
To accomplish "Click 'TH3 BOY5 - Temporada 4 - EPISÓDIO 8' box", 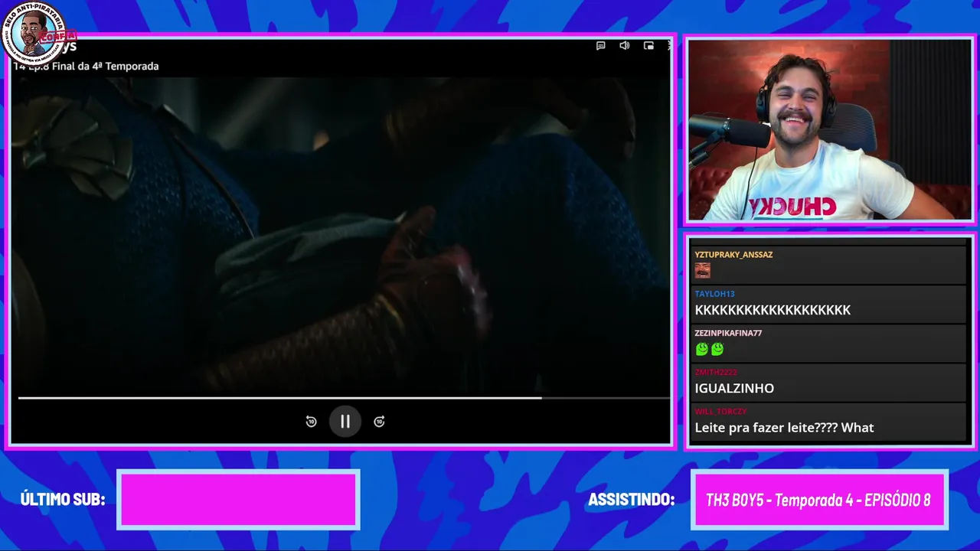I will tap(819, 500).
